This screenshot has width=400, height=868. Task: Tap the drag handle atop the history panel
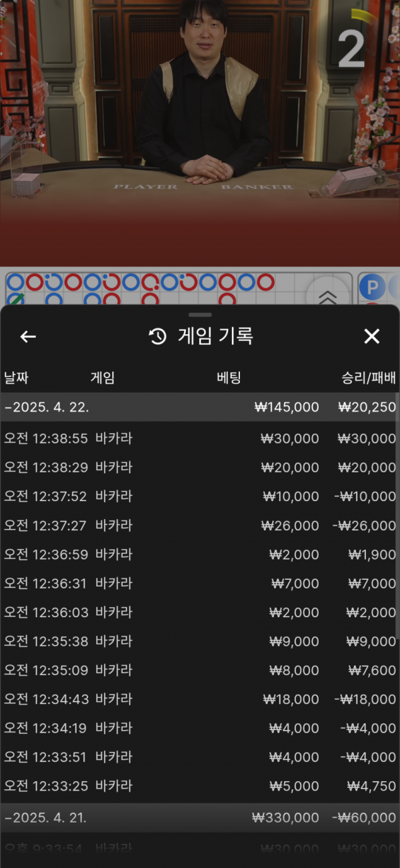click(200, 314)
